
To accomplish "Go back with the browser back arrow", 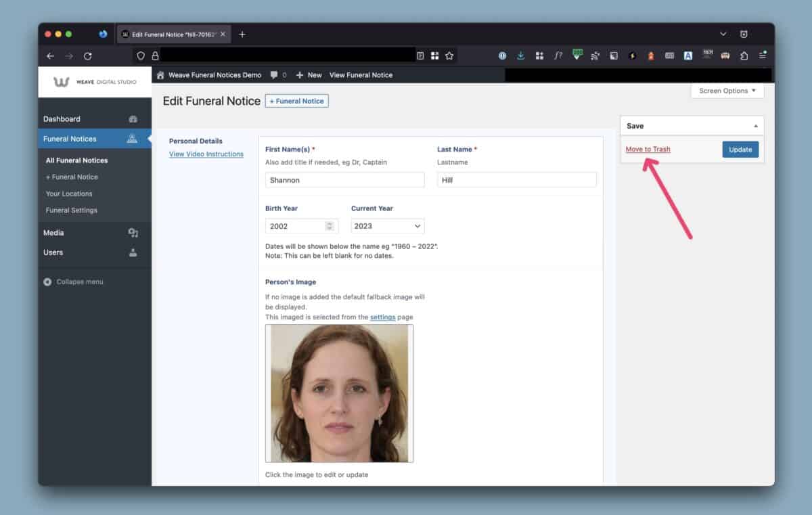I will tap(50, 56).
